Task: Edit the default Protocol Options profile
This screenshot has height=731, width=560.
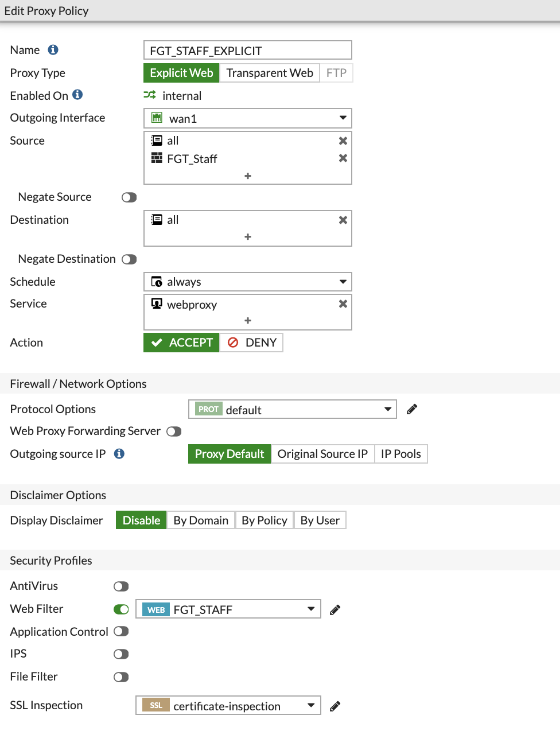Action: 412,409
